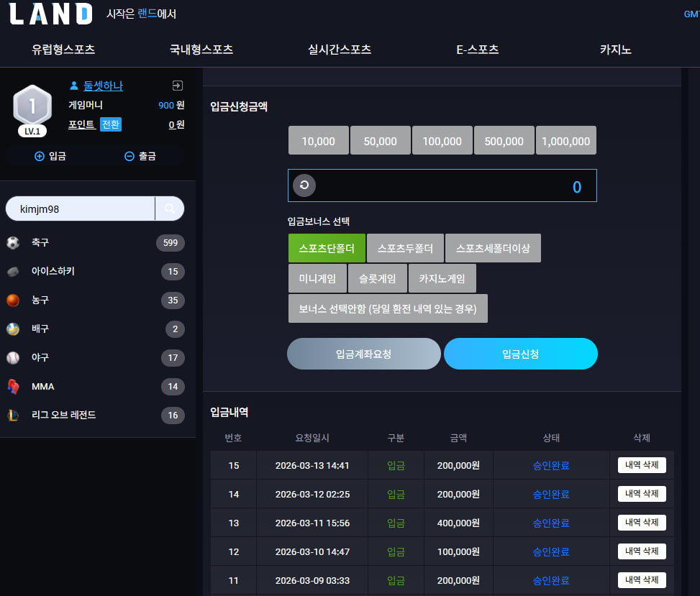Click the level 1 hexagon badge
This screenshot has width=700, height=596.
click(32, 106)
